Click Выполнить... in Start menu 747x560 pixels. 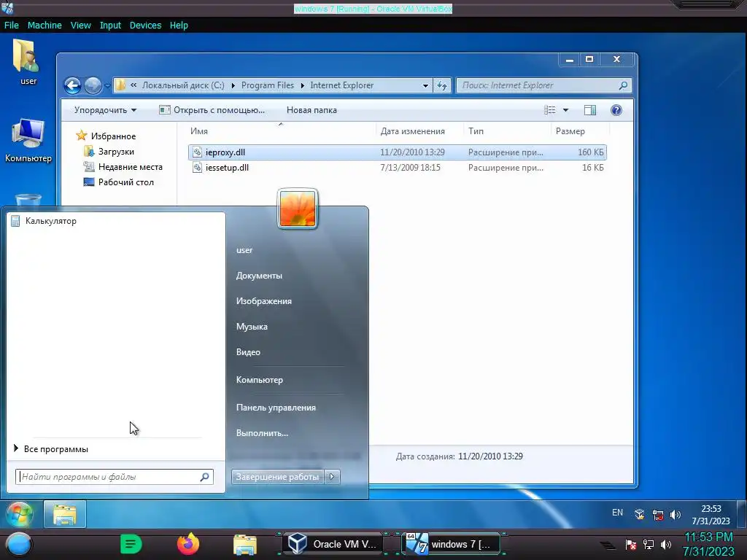click(262, 433)
